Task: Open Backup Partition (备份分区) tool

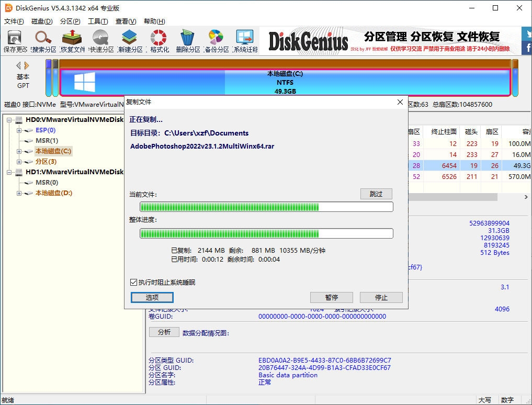Action: point(217,41)
